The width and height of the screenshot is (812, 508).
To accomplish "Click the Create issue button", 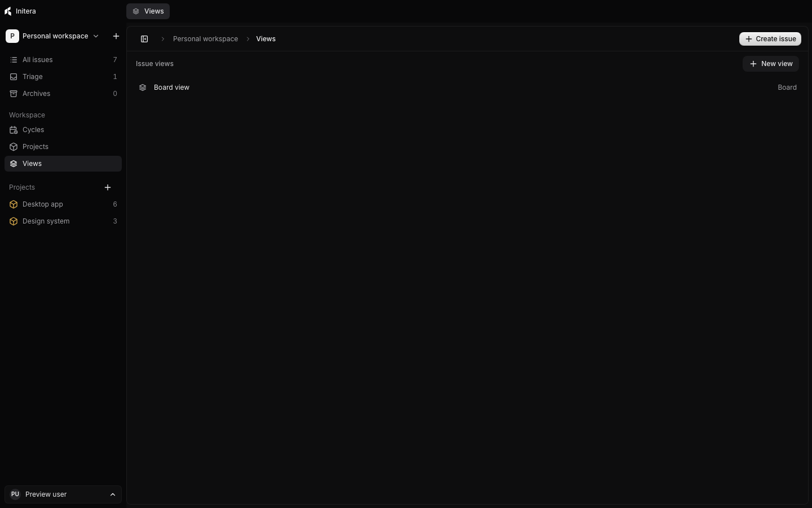I will pos(770,39).
